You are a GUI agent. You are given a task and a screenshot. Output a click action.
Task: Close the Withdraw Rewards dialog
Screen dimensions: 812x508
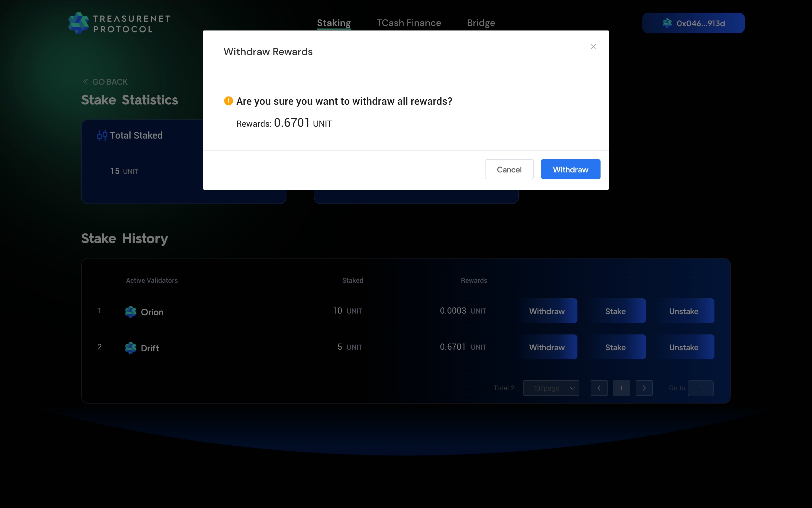(593, 47)
